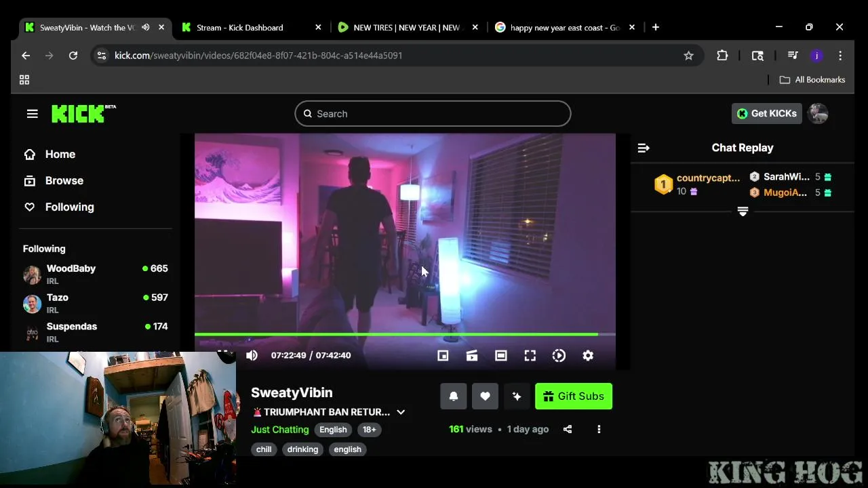Click the Gift Subs button
This screenshot has width=868, height=488.
pyautogui.click(x=574, y=396)
